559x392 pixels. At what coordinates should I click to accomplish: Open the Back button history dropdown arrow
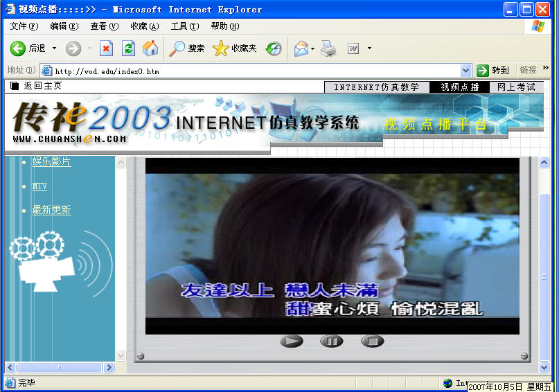55,48
